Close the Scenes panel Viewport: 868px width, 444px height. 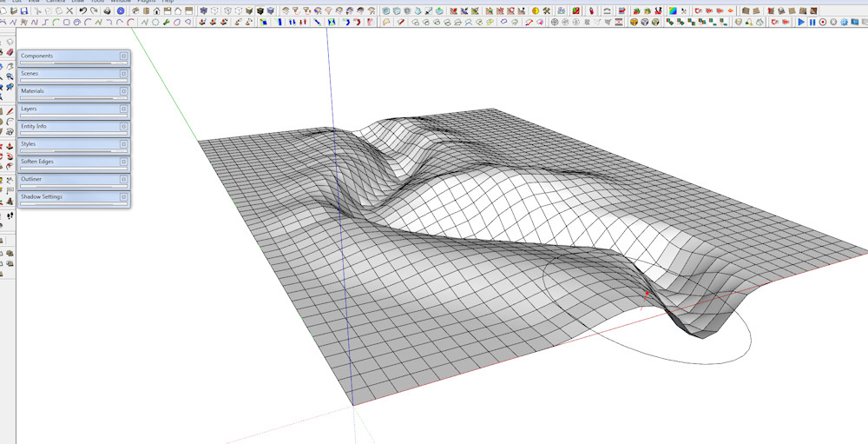[123, 73]
